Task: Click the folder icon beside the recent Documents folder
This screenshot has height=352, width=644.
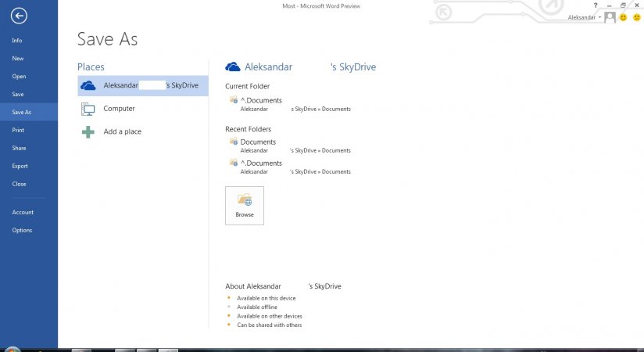Action: (x=234, y=141)
